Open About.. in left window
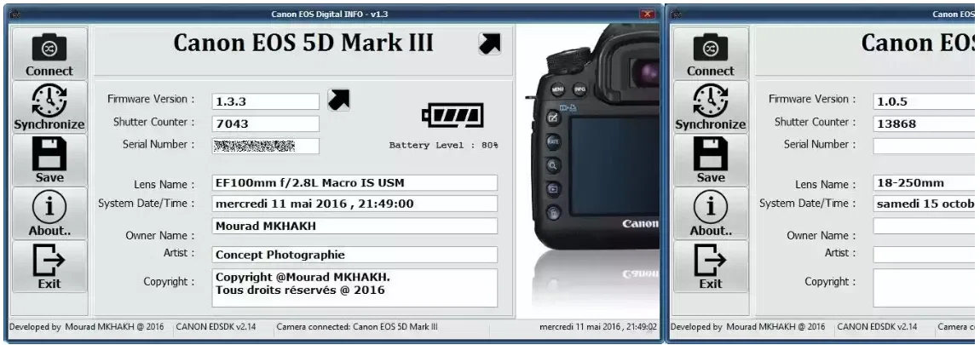Image resolution: width=980 pixels, height=345 pixels. [49, 213]
